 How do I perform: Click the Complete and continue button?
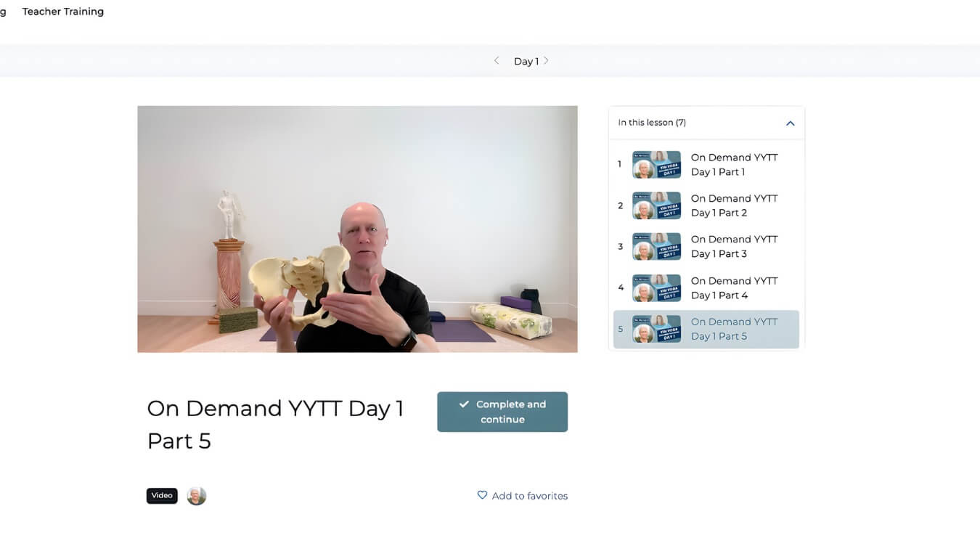coord(502,412)
